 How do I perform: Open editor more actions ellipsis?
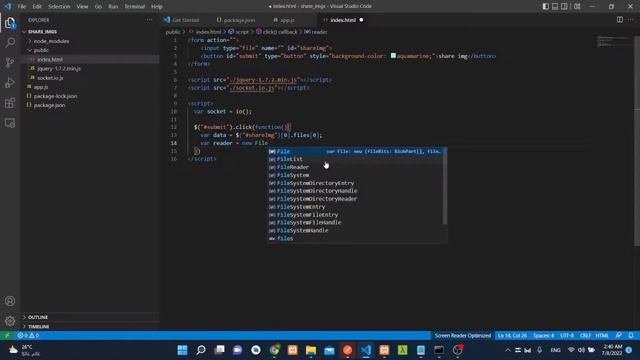pyautogui.click(x=631, y=20)
